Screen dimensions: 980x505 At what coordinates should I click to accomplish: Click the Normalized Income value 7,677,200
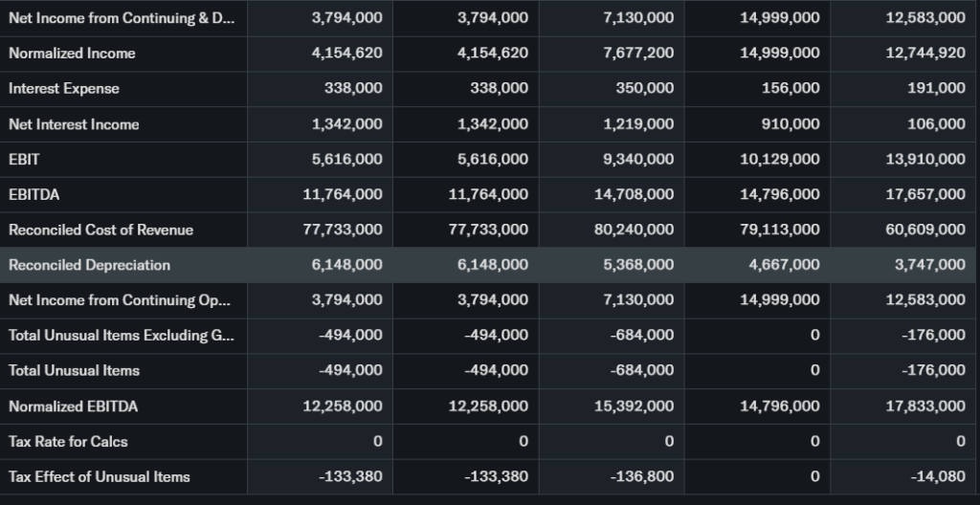coord(638,54)
